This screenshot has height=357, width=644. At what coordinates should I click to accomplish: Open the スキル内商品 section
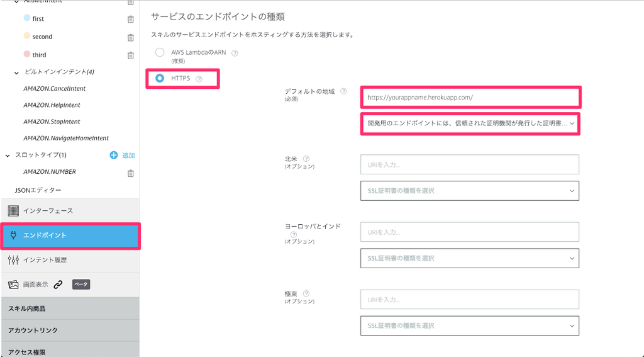70,309
